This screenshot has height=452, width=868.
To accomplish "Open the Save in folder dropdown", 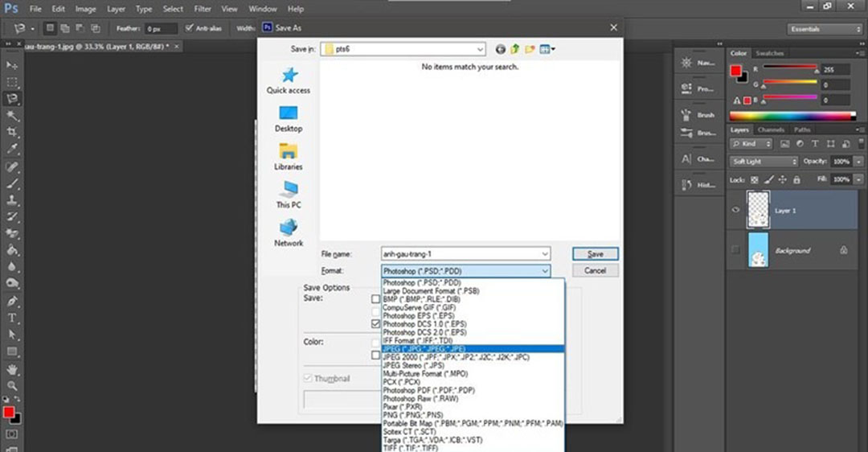I will pyautogui.click(x=480, y=49).
